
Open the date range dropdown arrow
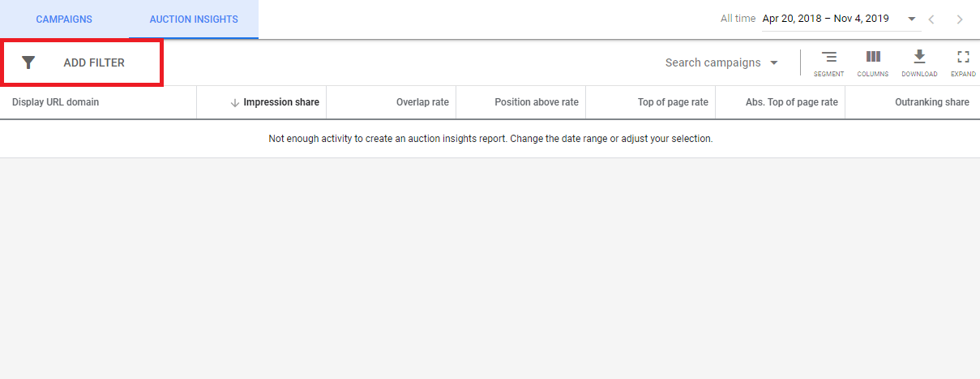pyautogui.click(x=912, y=19)
